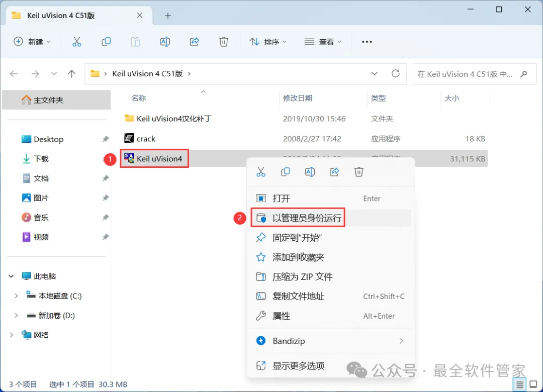Sort by the 修改日期 column header
The width and height of the screenshot is (543, 392).
pos(298,99)
